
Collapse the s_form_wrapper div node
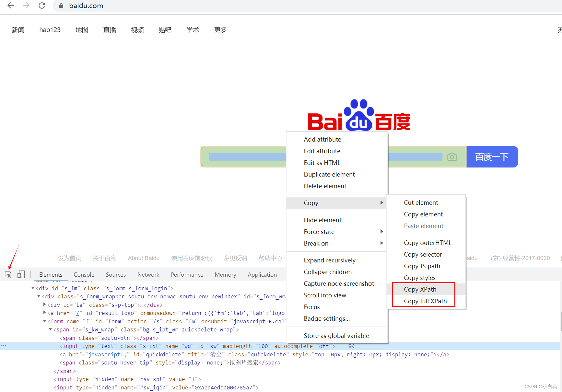pyautogui.click(x=39, y=296)
